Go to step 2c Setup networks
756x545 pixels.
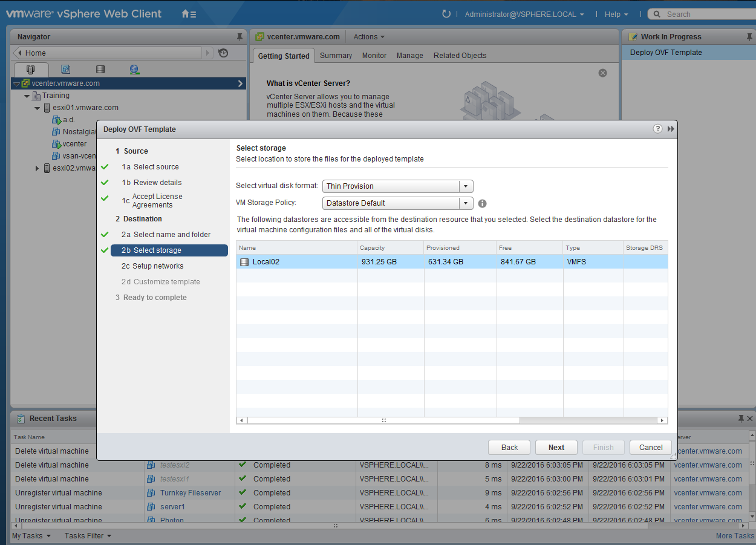152,266
